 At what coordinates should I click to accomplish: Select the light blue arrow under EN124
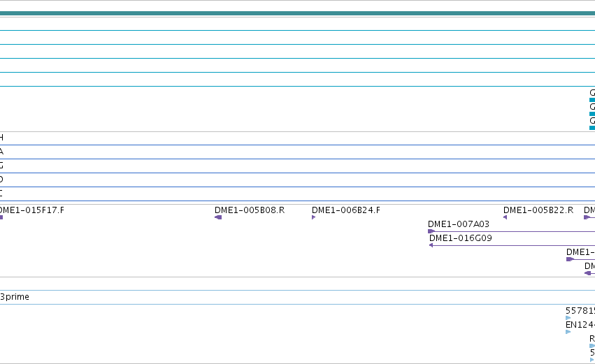pyautogui.click(x=568, y=332)
